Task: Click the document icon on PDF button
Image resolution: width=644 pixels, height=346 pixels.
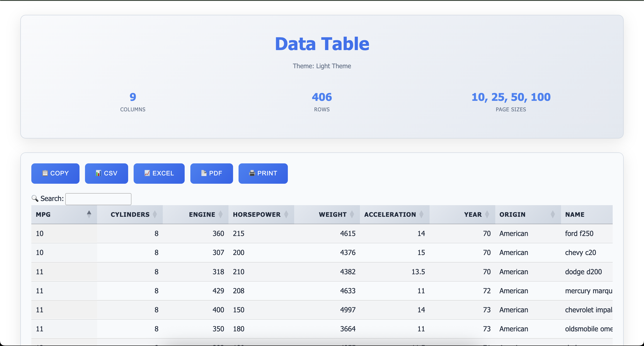Action: click(x=204, y=173)
